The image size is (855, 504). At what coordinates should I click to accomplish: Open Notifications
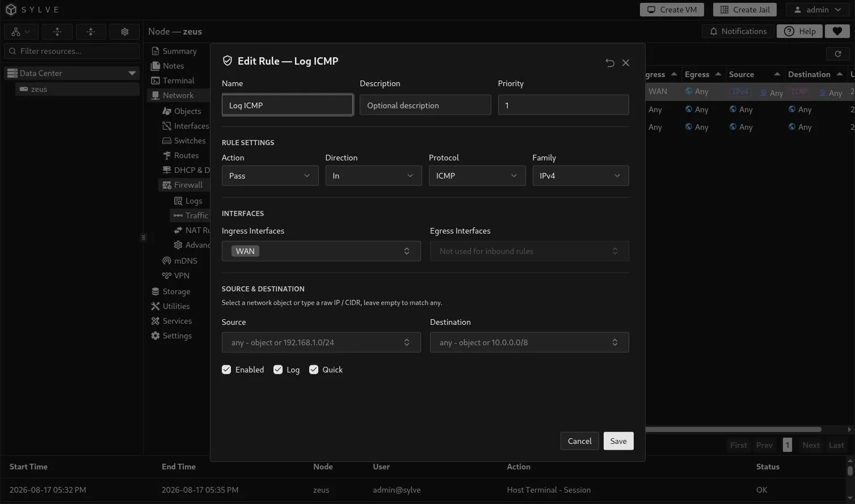(x=738, y=31)
